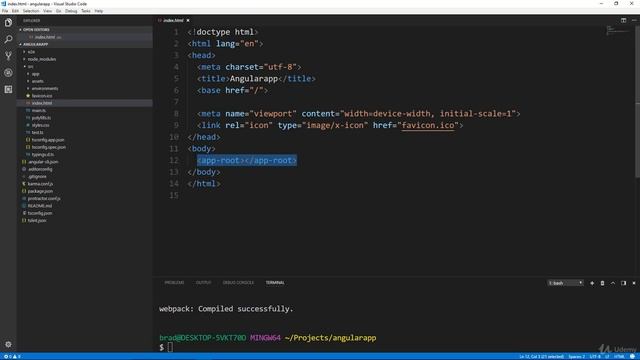Open .gitignore in the explorer
This screenshot has width=640, height=360.
[37, 177]
